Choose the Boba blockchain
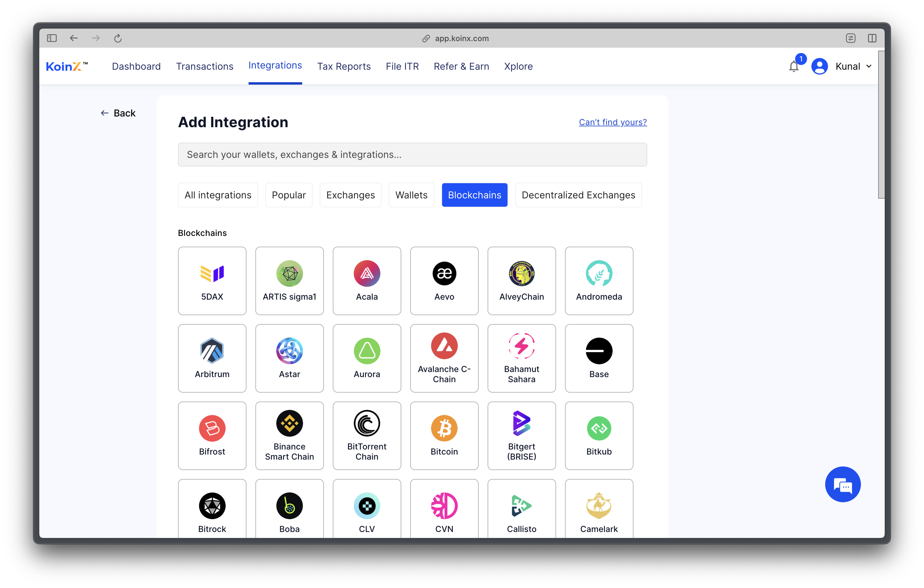 point(289,509)
